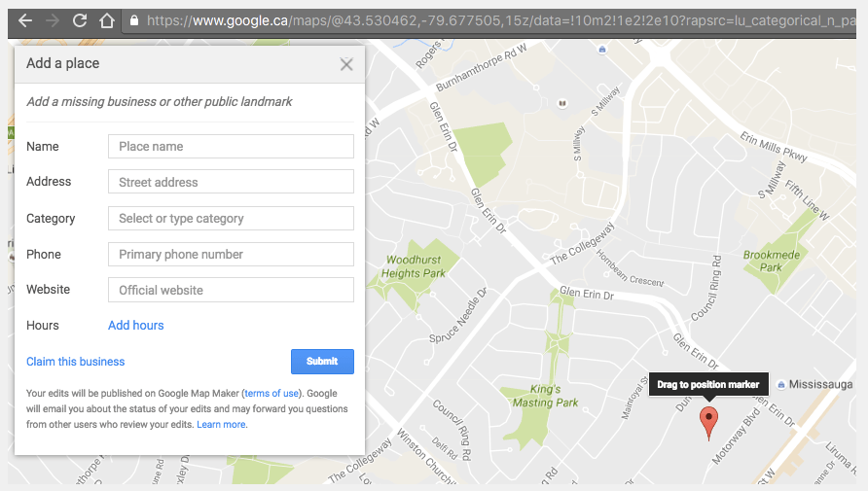This screenshot has height=491, width=868.
Task: Click the Mississauga transit station icon
Action: coord(781,384)
